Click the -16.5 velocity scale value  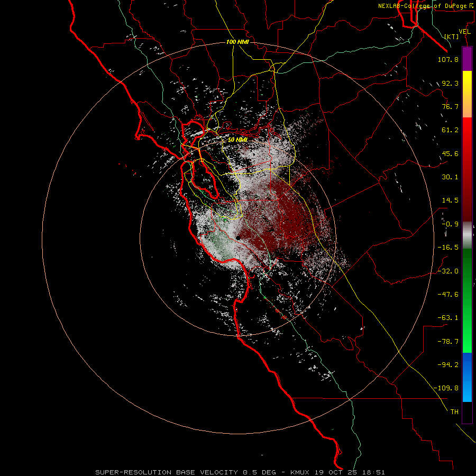[x=448, y=248]
